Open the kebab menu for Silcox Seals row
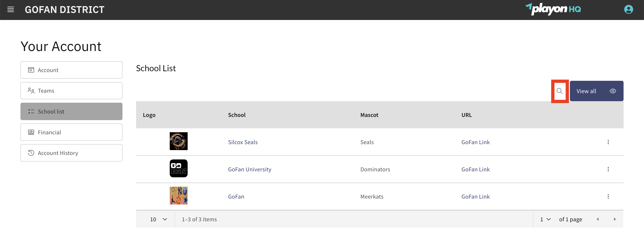Viewport: 644px width, 250px height. [x=608, y=142]
